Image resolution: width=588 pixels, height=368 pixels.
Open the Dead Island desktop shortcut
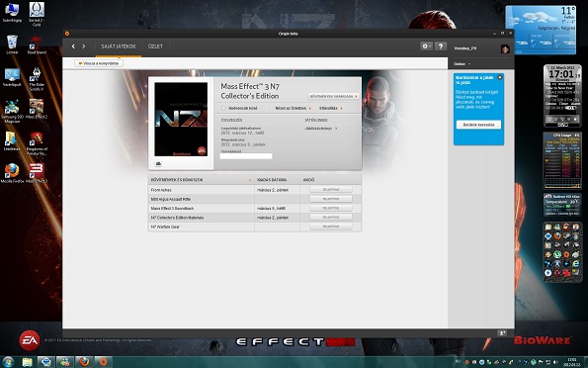[x=37, y=45]
